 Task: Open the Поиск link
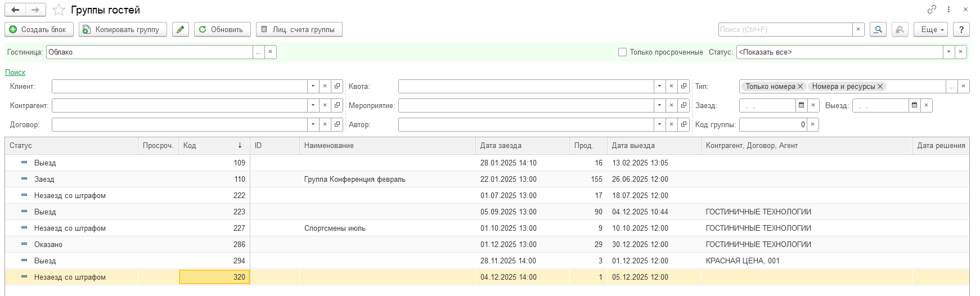[15, 72]
